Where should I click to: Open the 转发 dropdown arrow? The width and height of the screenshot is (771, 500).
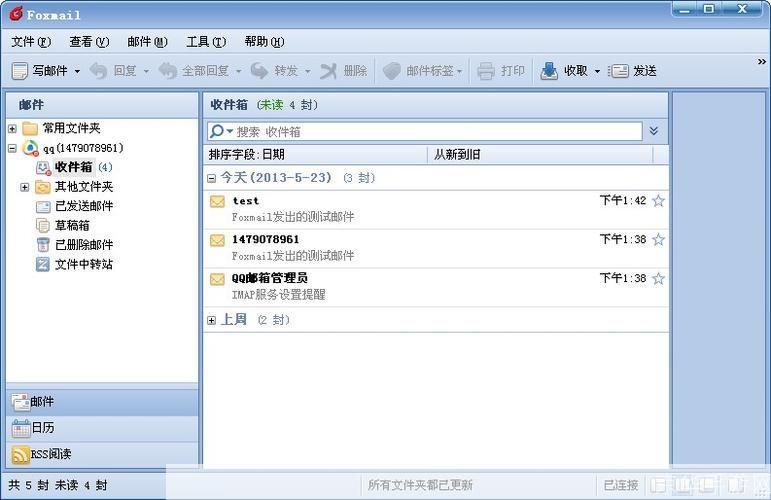(307, 71)
